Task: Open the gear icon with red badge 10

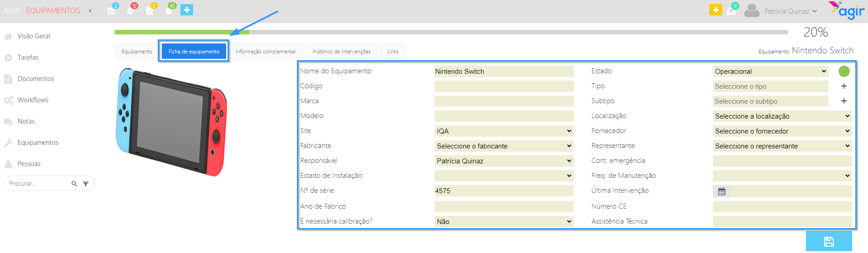Action: (131, 10)
